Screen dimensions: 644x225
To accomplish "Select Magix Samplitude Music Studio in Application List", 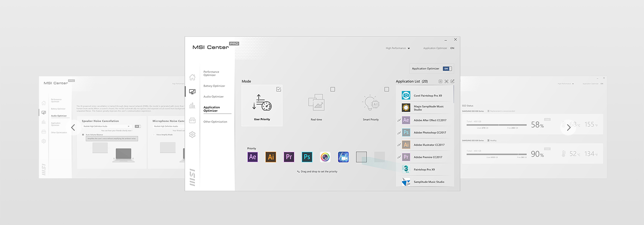I will [x=424, y=108].
